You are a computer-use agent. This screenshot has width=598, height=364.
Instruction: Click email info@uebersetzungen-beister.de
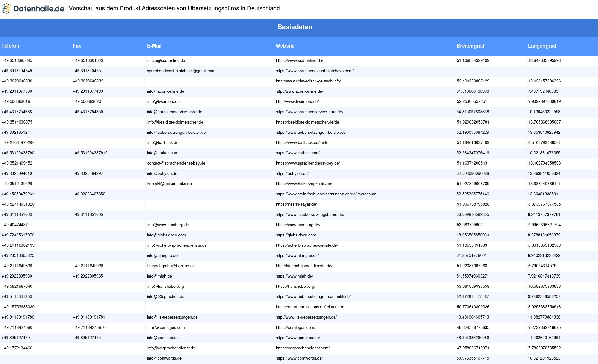[176, 133]
